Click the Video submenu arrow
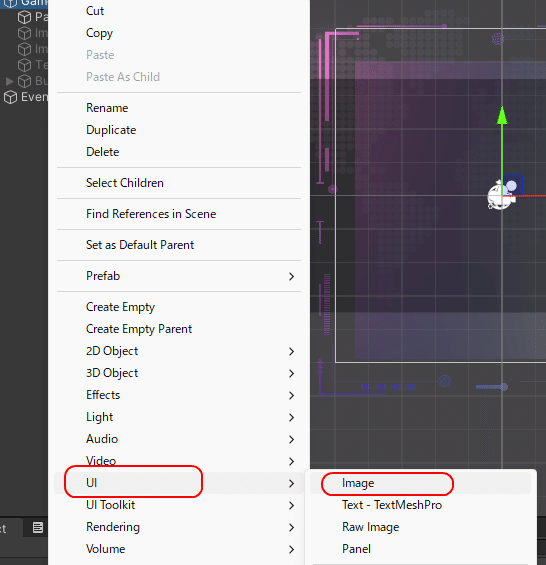 coord(292,461)
